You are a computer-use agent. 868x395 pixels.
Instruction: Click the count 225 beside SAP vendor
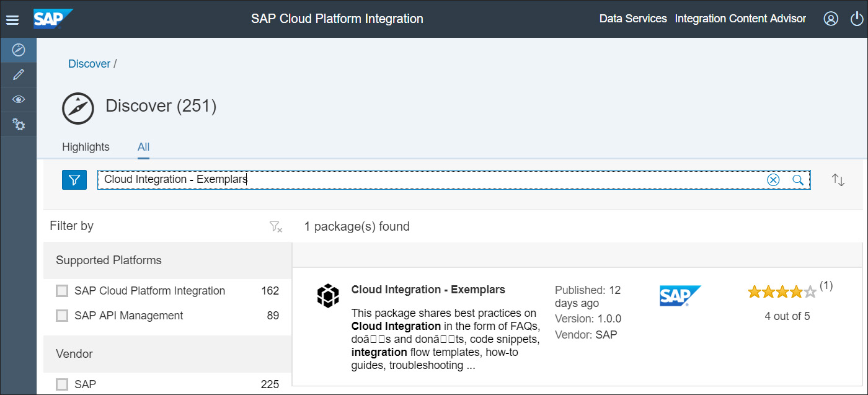270,384
